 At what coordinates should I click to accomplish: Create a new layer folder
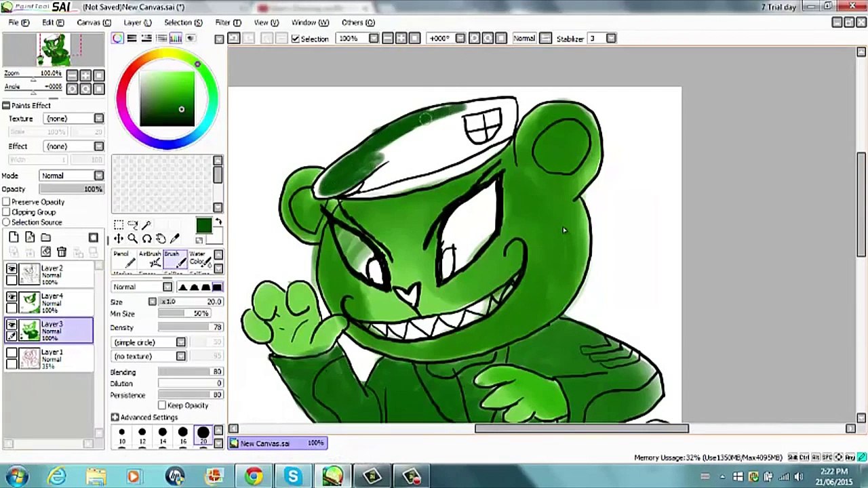coord(45,237)
